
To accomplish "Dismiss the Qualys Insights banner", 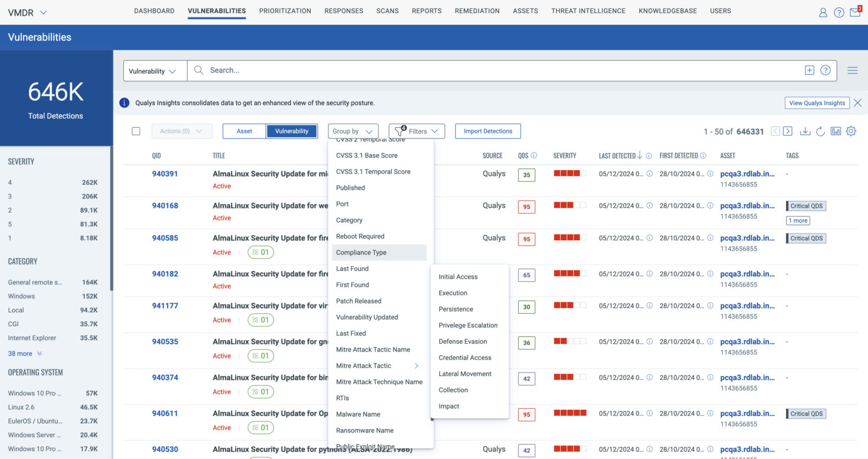I will pyautogui.click(x=857, y=102).
